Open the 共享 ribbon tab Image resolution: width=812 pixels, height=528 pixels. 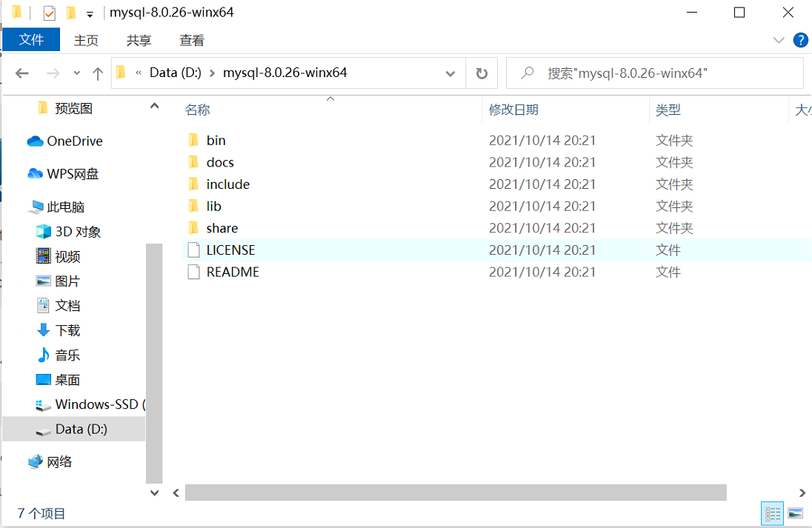[x=139, y=40]
